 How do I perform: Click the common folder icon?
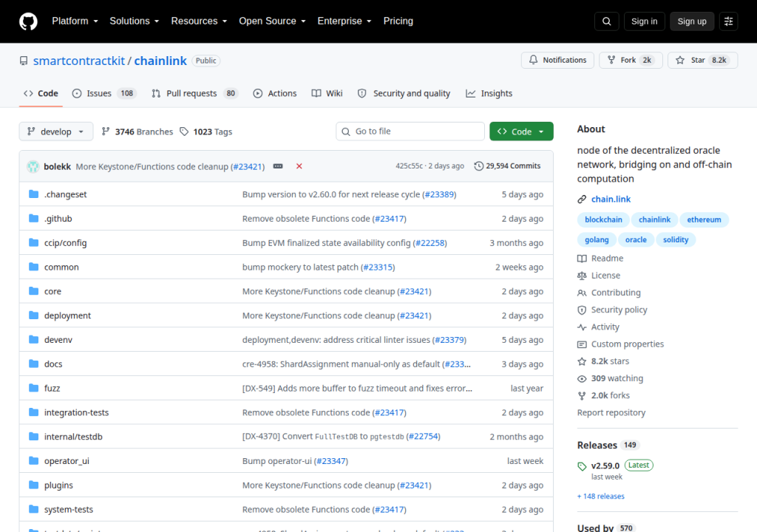(33, 267)
